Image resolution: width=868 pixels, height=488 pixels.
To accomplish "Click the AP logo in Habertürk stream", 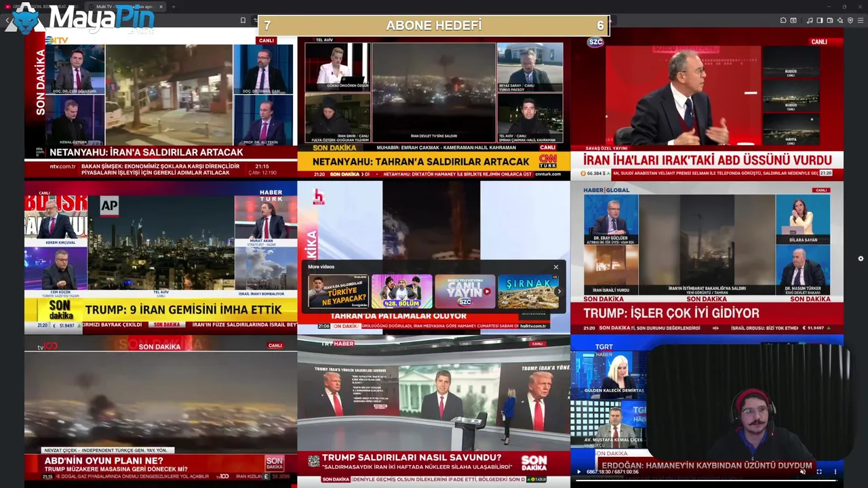I will click(x=109, y=206).
